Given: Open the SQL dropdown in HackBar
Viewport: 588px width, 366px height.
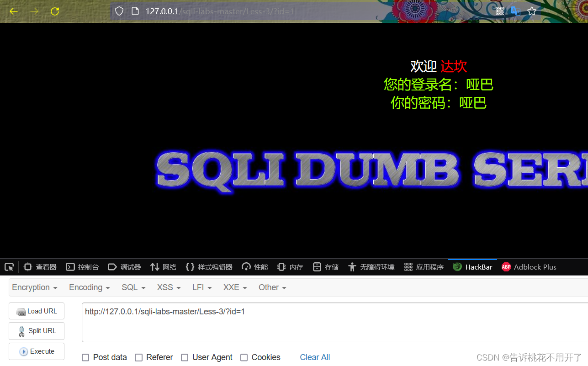Looking at the screenshot, I should tap(132, 287).
